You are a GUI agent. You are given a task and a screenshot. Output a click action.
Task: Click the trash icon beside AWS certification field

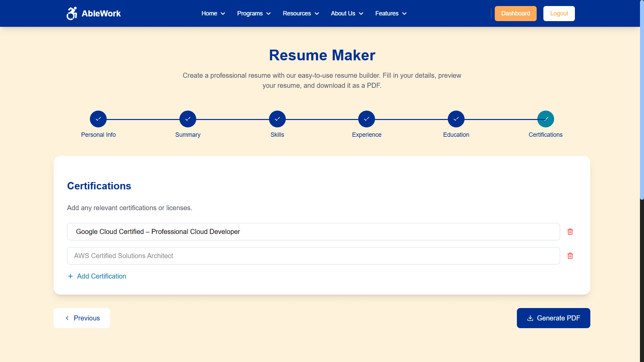point(570,255)
